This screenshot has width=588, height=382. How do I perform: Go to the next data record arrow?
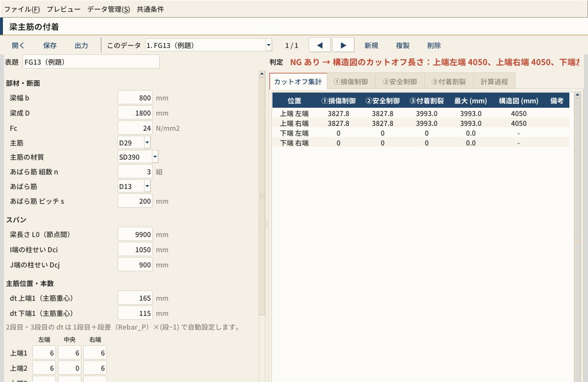click(x=343, y=45)
